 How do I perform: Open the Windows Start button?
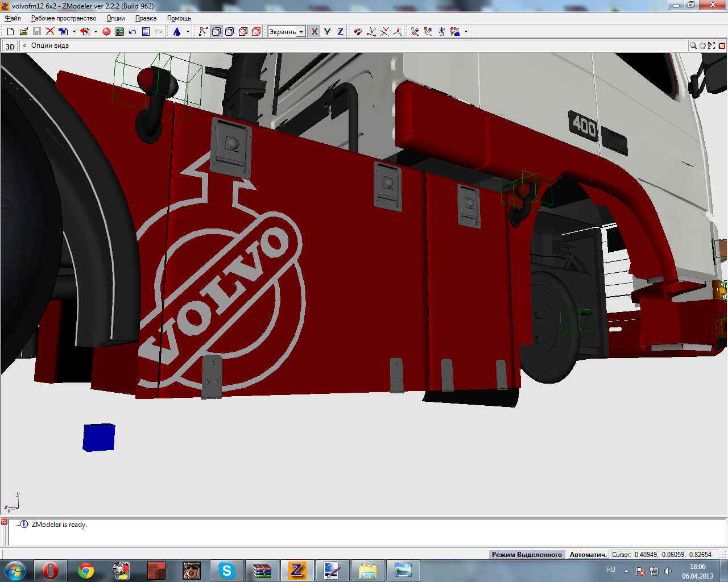tap(15, 570)
